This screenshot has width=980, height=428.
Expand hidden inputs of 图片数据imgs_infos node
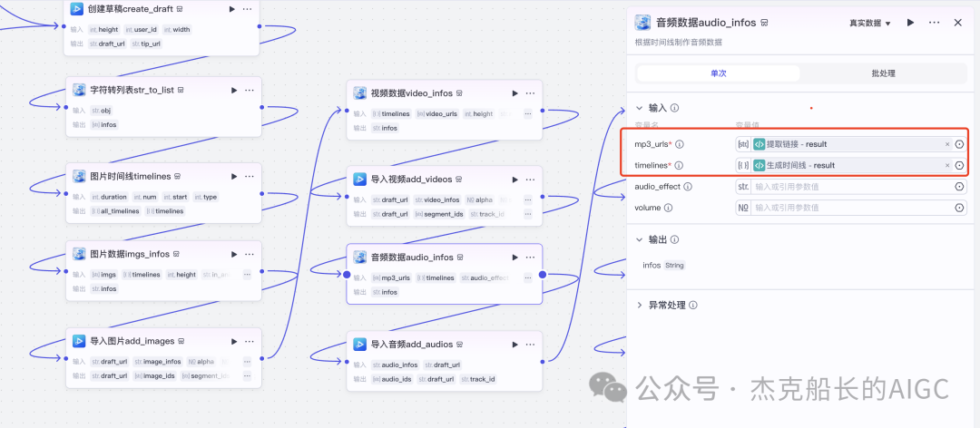[247, 274]
